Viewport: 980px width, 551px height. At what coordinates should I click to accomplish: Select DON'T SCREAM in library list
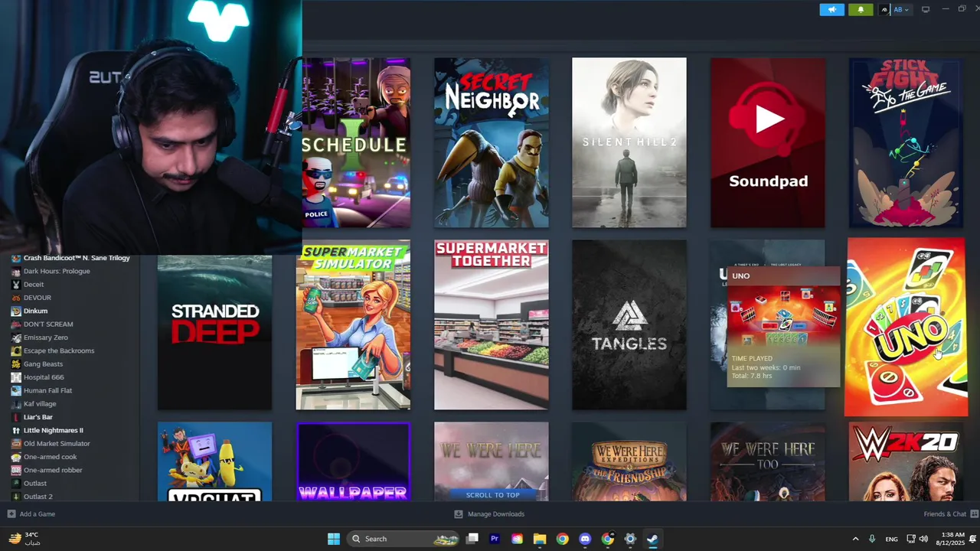[x=48, y=324]
